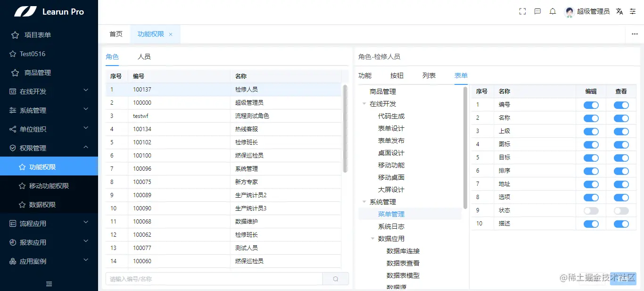Click the fullscreen icon in the top bar

pos(522,11)
